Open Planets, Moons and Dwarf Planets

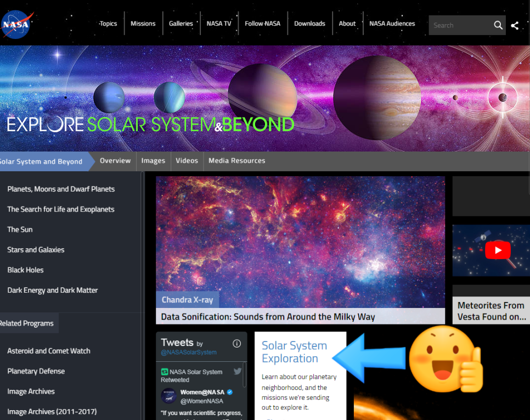[61, 189]
